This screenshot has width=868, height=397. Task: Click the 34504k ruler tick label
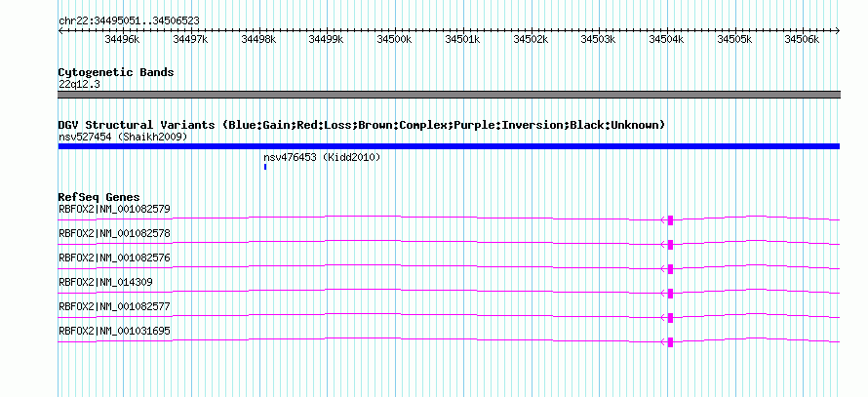tap(666, 39)
